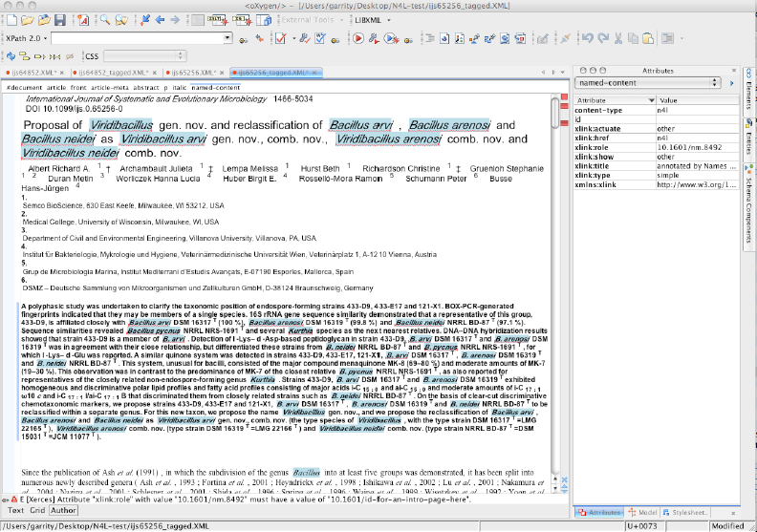
Task: Switch to Grid editing mode
Action: [36, 510]
